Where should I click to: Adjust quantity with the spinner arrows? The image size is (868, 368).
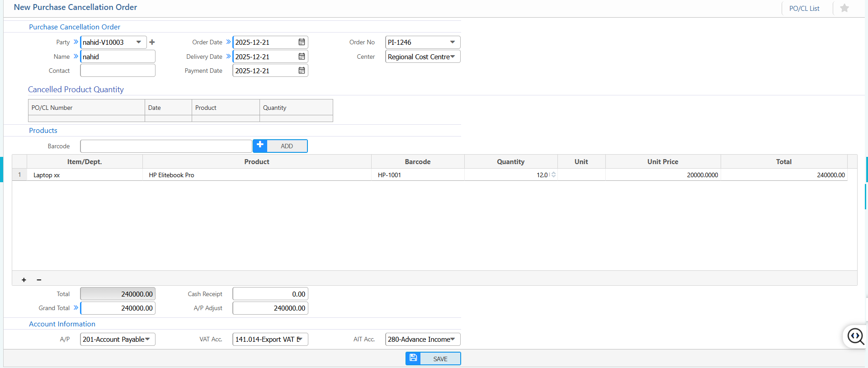(x=553, y=175)
